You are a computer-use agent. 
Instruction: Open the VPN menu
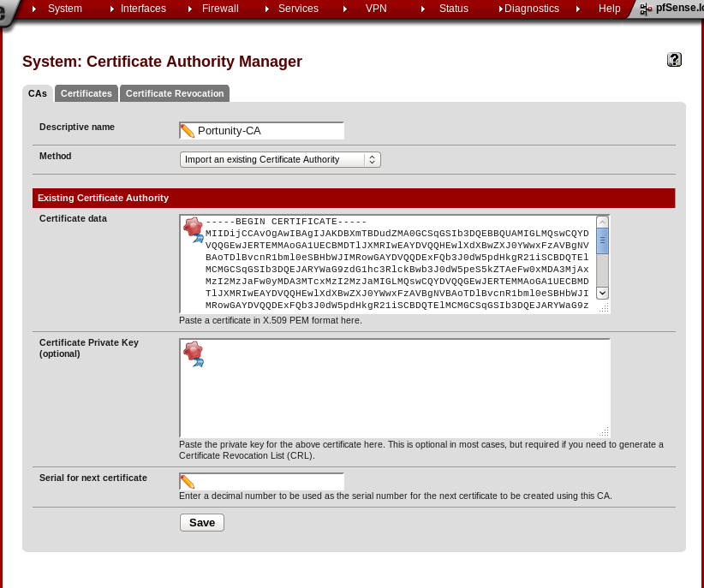tap(376, 9)
